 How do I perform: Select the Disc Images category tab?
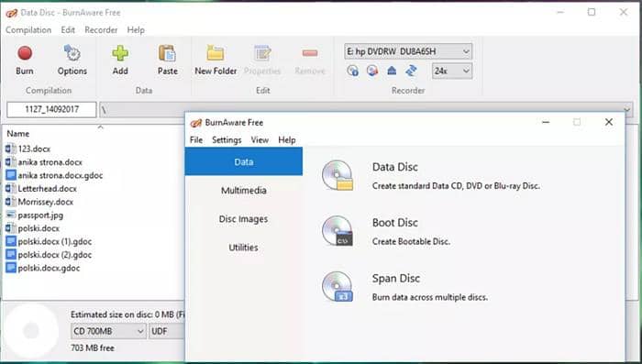pos(244,219)
